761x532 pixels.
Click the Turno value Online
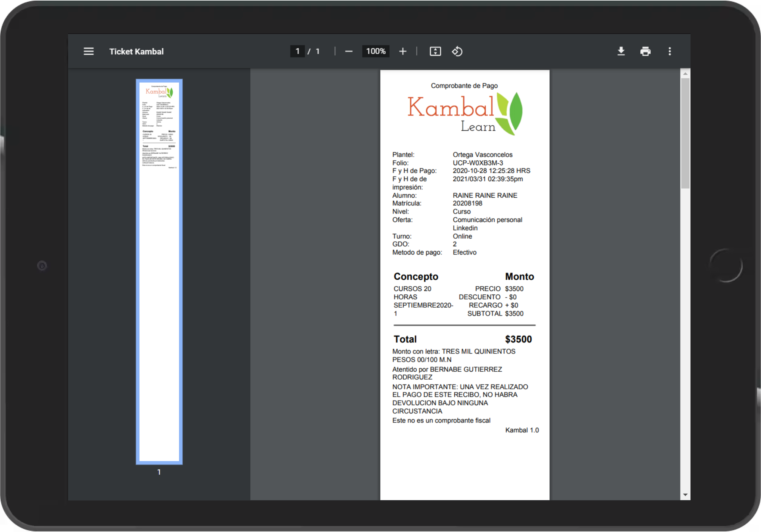[462, 236]
